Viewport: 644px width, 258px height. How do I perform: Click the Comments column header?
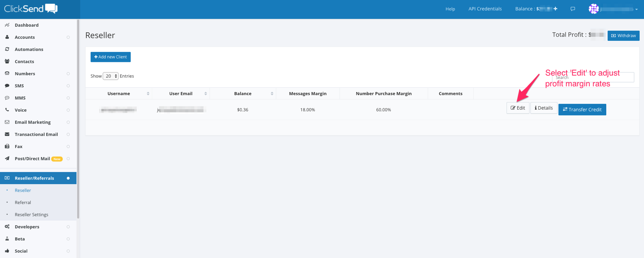pyautogui.click(x=450, y=93)
